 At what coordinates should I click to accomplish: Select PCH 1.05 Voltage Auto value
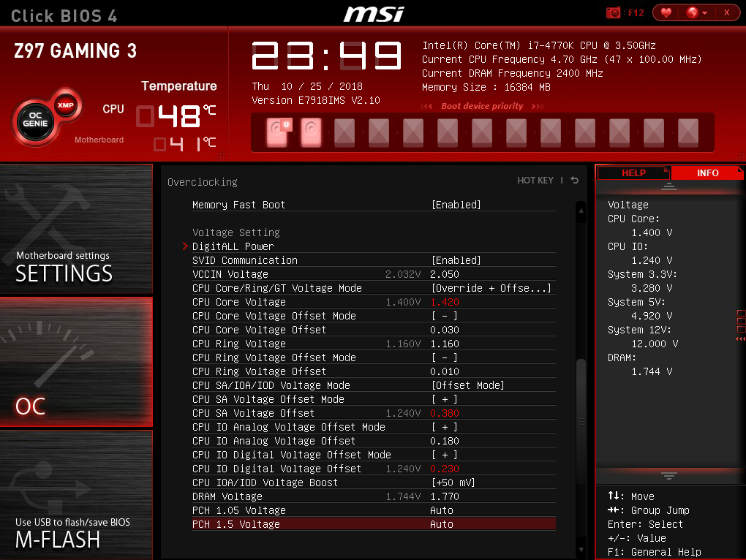point(442,510)
